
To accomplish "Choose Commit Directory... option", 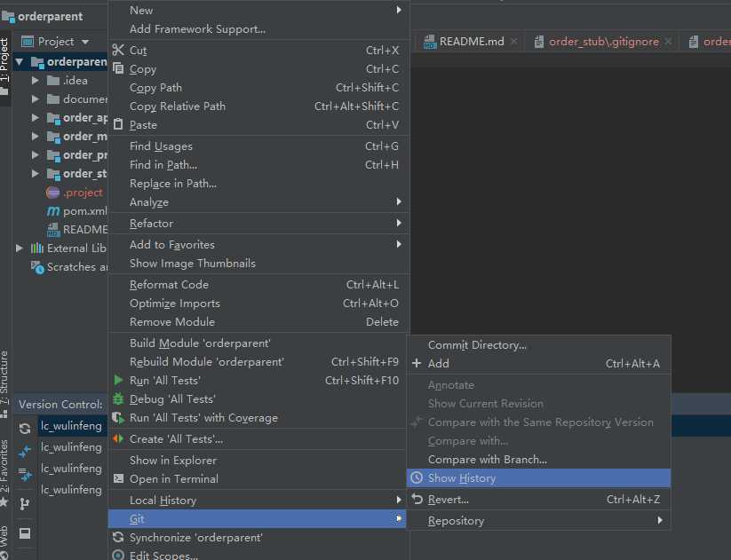I will 538,344.
